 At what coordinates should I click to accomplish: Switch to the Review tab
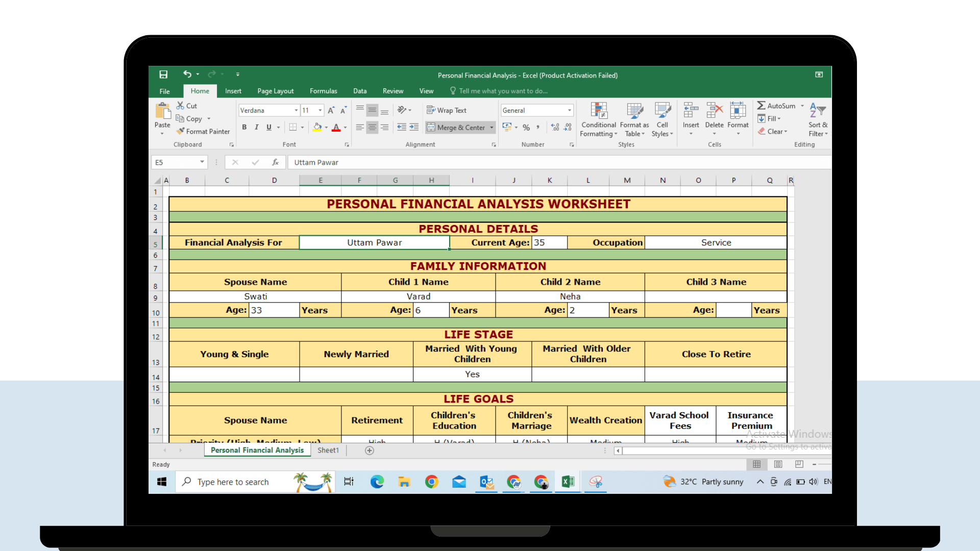pos(393,91)
